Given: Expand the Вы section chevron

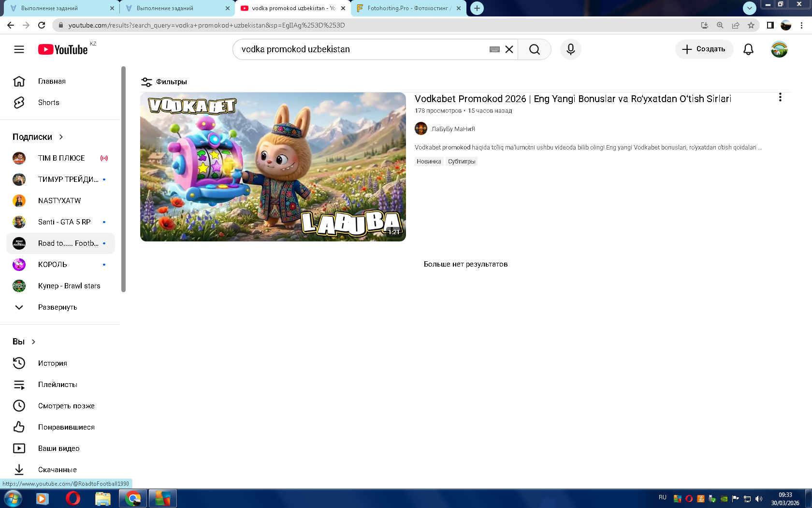Looking at the screenshot, I should pos(33,342).
